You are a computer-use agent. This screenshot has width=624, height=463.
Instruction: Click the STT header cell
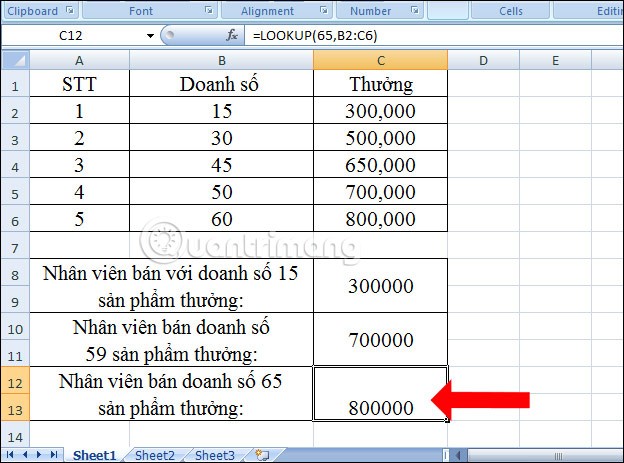(x=79, y=84)
